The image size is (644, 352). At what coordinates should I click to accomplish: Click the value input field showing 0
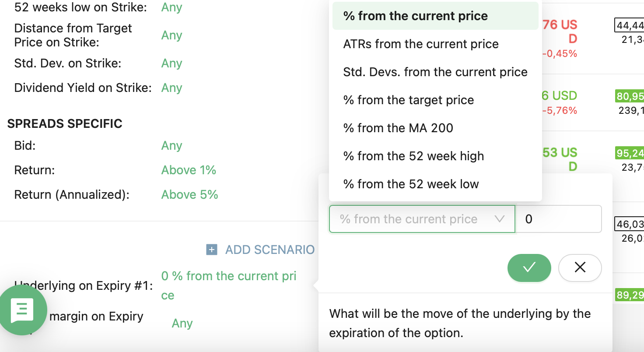pyautogui.click(x=558, y=219)
